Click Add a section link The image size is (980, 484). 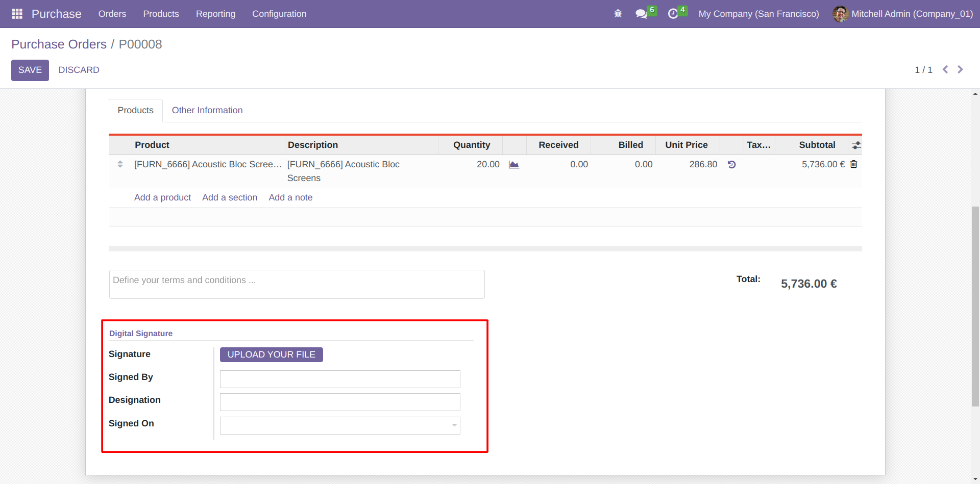click(x=230, y=197)
